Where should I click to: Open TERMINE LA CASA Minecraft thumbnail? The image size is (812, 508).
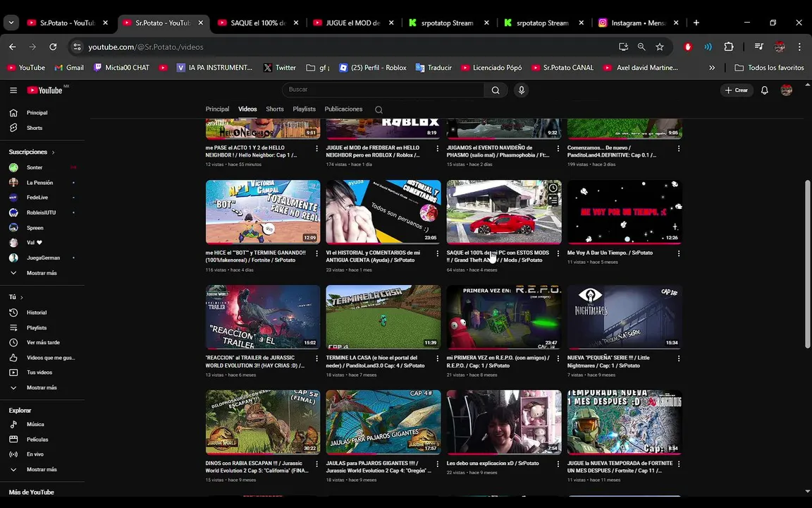(383, 317)
